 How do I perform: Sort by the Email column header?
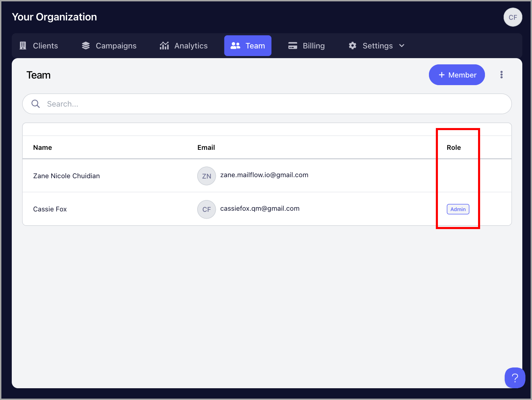pos(206,147)
